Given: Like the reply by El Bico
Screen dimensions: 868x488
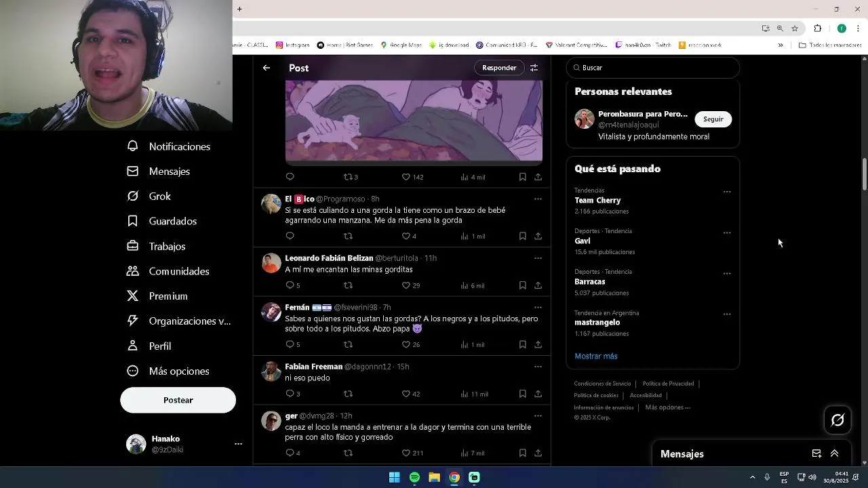Looking at the screenshot, I should [x=409, y=236].
